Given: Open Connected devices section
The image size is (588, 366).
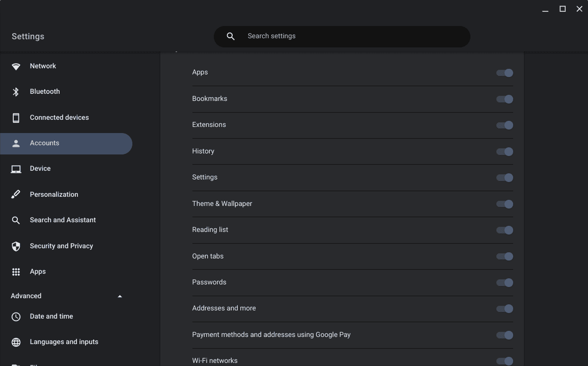Looking at the screenshot, I should [x=66, y=117].
